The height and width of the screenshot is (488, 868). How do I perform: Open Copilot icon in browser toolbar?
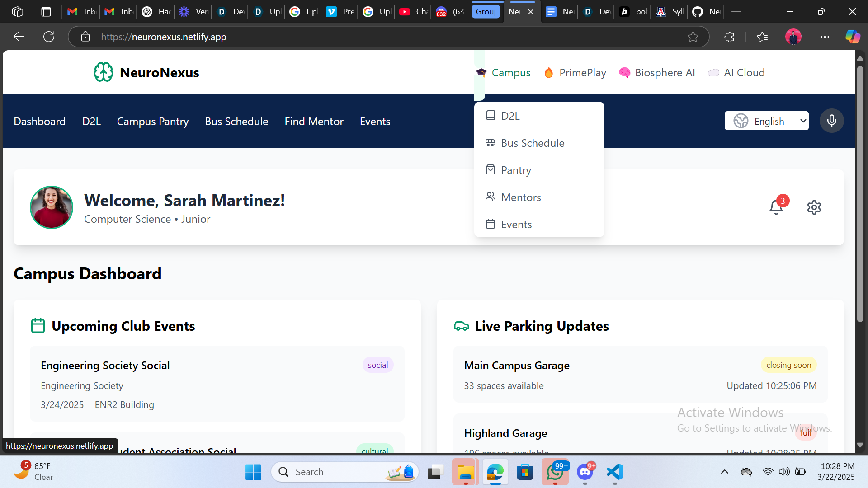tap(853, 37)
